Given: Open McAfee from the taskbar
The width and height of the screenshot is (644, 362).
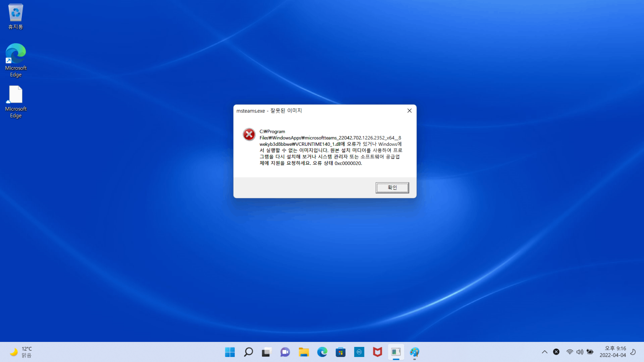Looking at the screenshot, I should 377,352.
